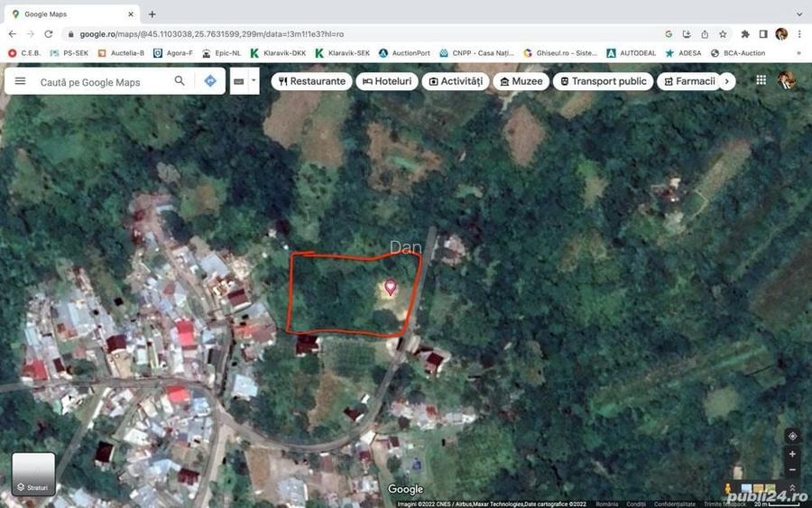Zoom in on the map

792,455
